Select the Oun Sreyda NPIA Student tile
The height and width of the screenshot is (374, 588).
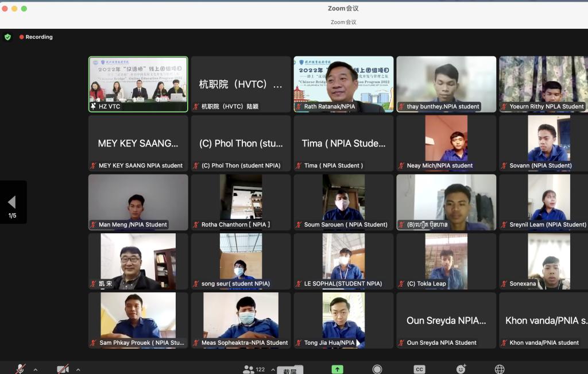tap(446, 320)
